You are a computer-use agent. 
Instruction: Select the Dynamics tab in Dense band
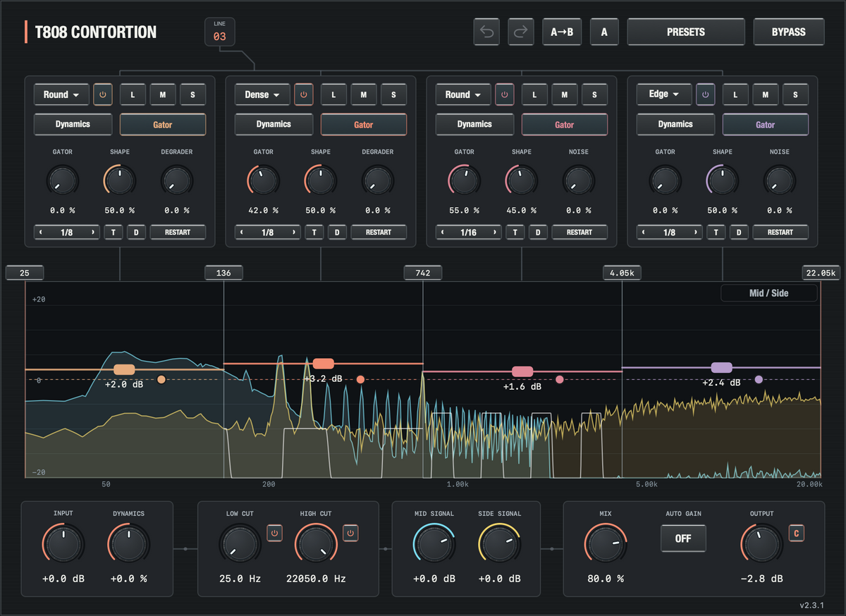[x=274, y=124]
